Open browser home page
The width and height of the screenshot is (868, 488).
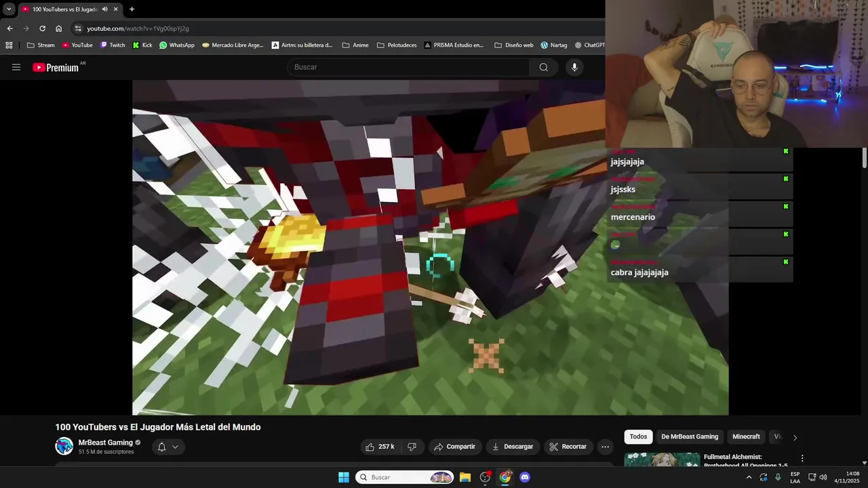pyautogui.click(x=58, y=28)
